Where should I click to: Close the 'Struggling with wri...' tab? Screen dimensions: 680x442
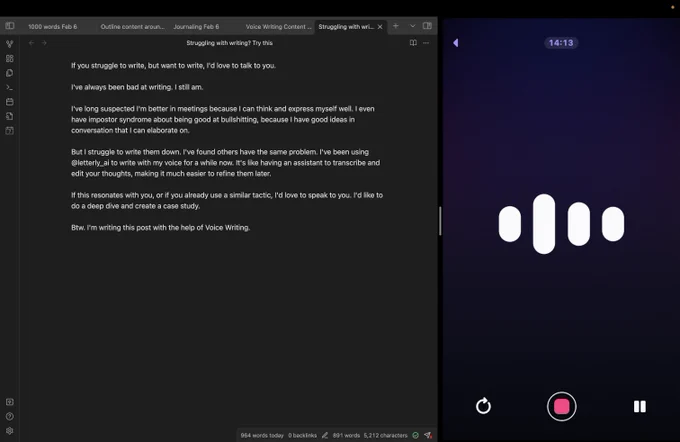coord(380,27)
